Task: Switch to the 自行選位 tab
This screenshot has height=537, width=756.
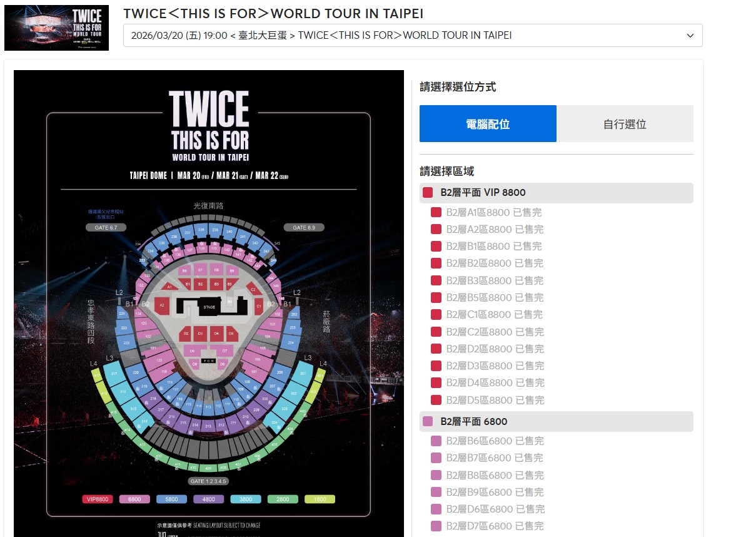Action: tap(625, 125)
